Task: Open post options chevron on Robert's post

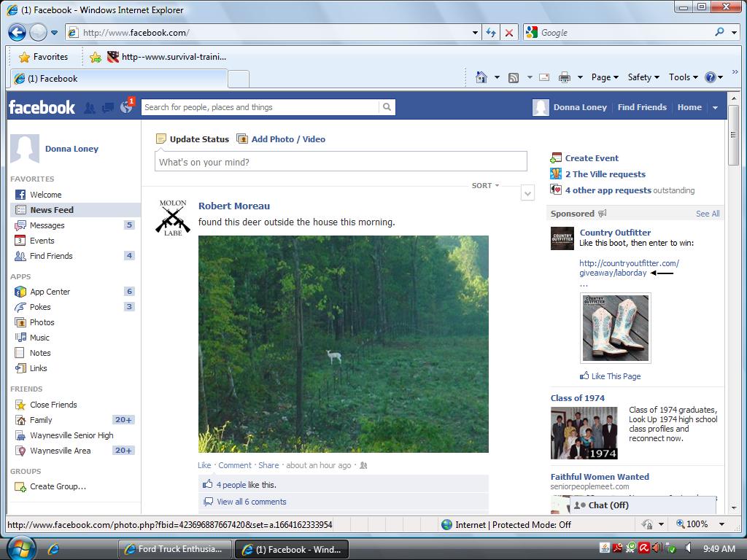Action: pyautogui.click(x=527, y=193)
